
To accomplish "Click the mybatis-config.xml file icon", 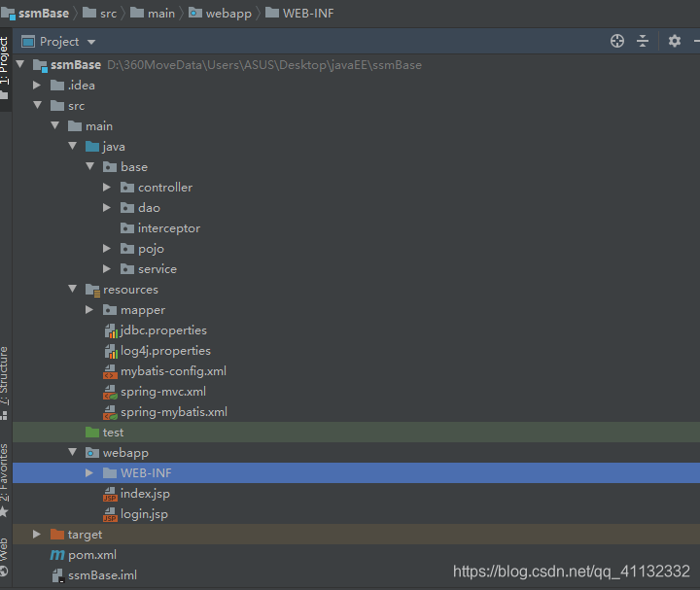I will 110,371.
